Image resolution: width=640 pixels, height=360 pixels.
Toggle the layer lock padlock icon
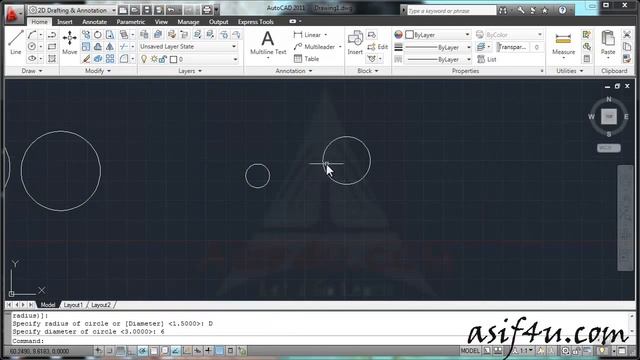(163, 59)
